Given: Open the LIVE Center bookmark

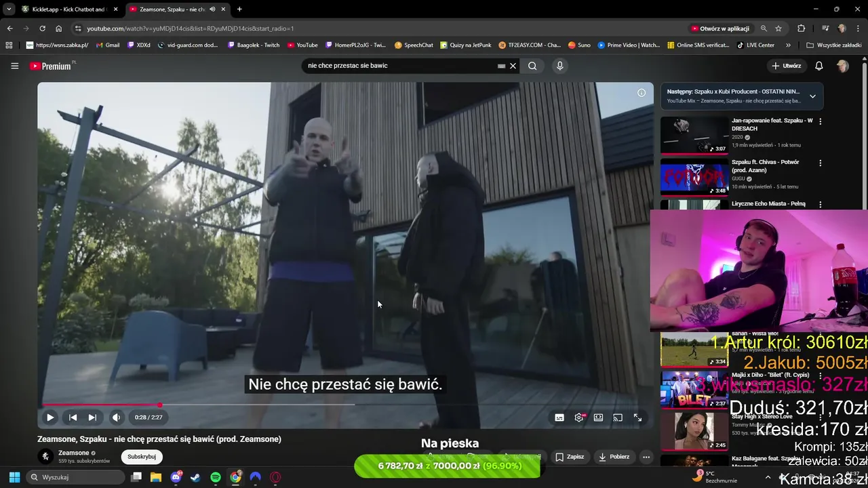Looking at the screenshot, I should point(755,45).
